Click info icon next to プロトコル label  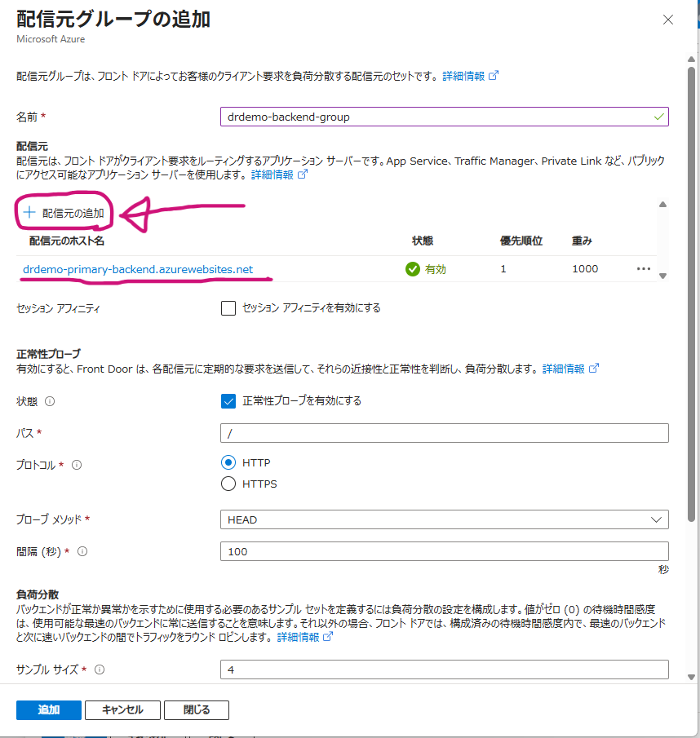click(x=76, y=465)
